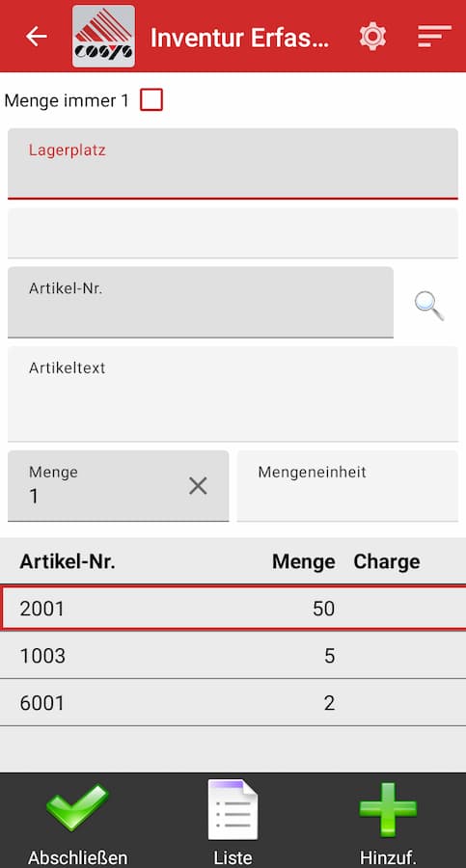Tap the green checkmark Abschließen icon
466x868 pixels.
point(77,807)
